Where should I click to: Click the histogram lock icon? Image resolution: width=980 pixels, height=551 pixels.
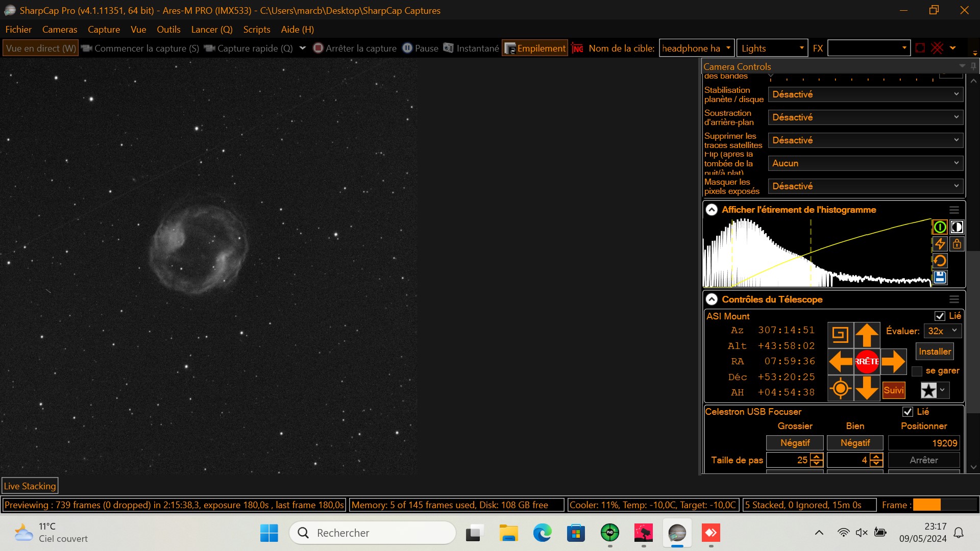tap(957, 244)
